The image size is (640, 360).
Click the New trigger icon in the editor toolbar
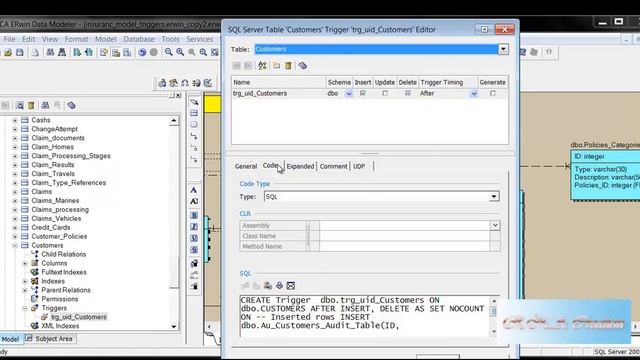tap(277, 66)
